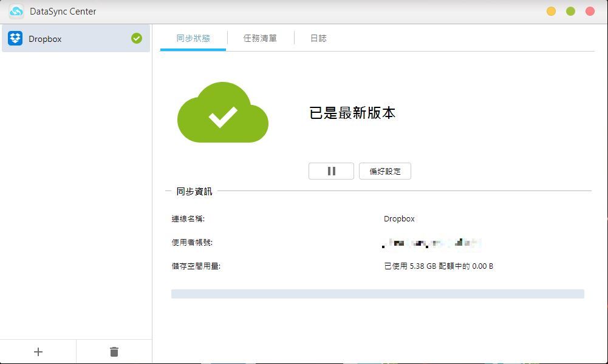Click the yellow minimize window button

pyautogui.click(x=551, y=12)
